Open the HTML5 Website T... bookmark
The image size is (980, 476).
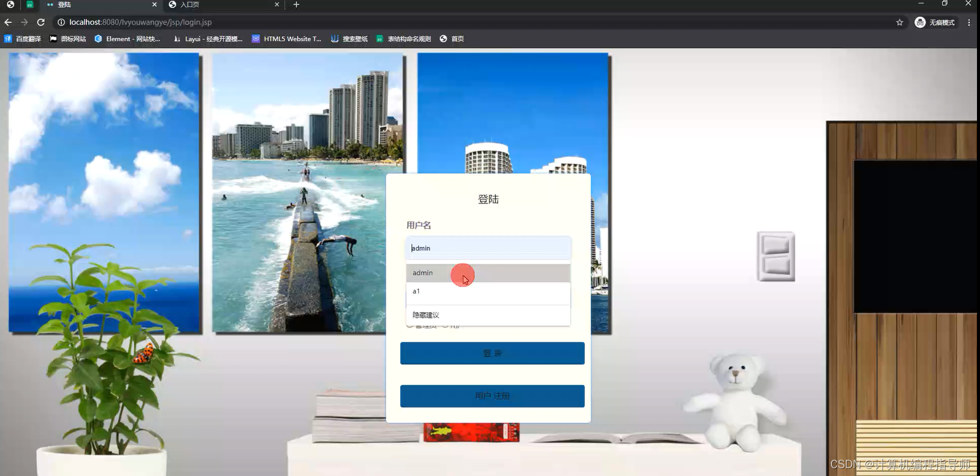[x=287, y=39]
